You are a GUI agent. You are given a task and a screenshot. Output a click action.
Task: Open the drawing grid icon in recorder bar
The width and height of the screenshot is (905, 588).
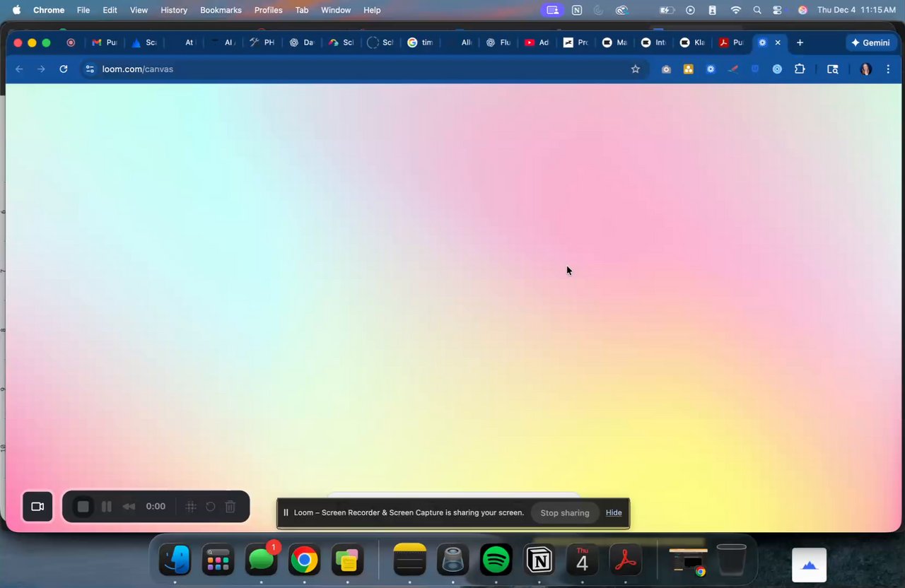click(191, 507)
